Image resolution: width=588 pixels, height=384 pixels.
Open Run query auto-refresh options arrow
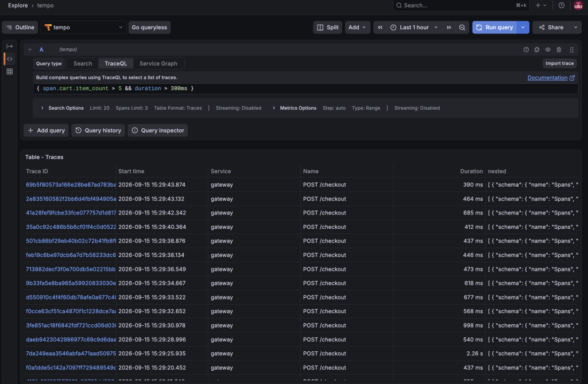(x=523, y=28)
